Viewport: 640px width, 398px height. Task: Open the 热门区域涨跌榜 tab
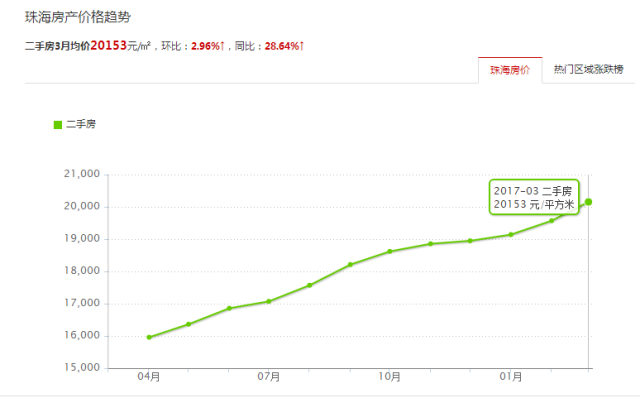588,70
